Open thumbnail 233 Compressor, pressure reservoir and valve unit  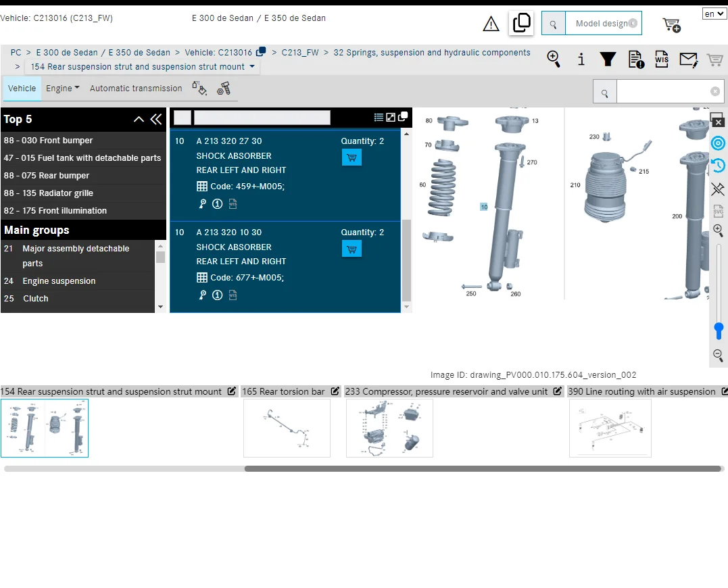tap(389, 428)
